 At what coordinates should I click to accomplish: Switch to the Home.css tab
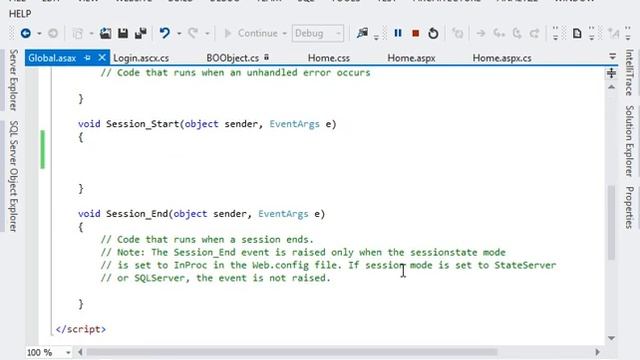(x=329, y=58)
